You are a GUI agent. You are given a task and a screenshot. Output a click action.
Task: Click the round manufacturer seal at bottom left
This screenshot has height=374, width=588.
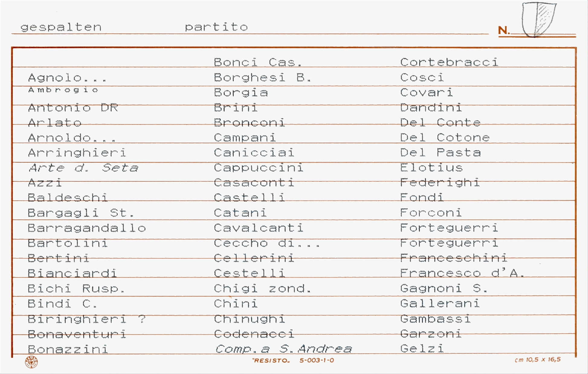point(31,362)
